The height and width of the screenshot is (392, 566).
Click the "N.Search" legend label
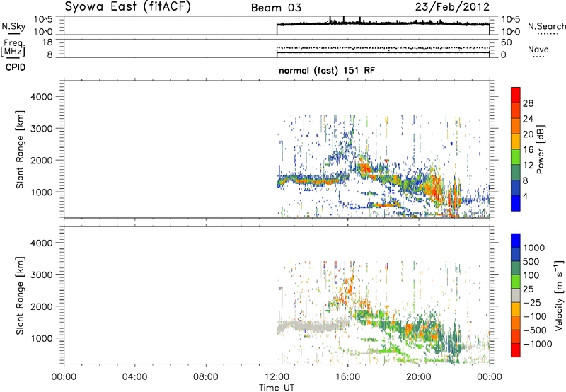pyautogui.click(x=546, y=26)
